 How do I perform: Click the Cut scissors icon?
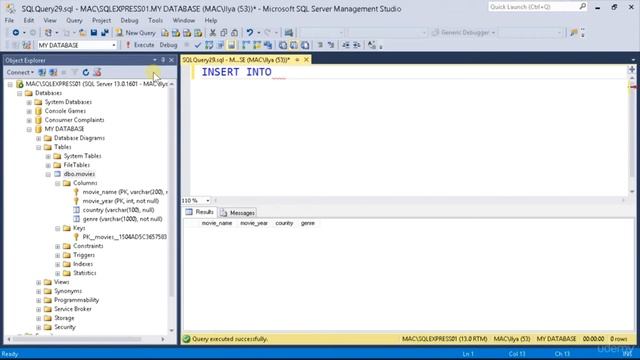click(x=213, y=33)
